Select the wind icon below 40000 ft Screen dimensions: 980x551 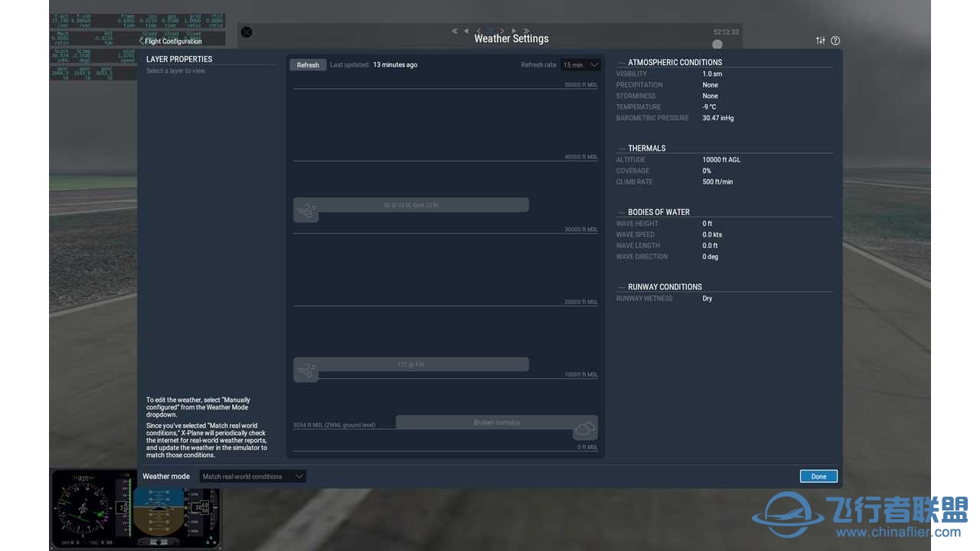(x=305, y=212)
